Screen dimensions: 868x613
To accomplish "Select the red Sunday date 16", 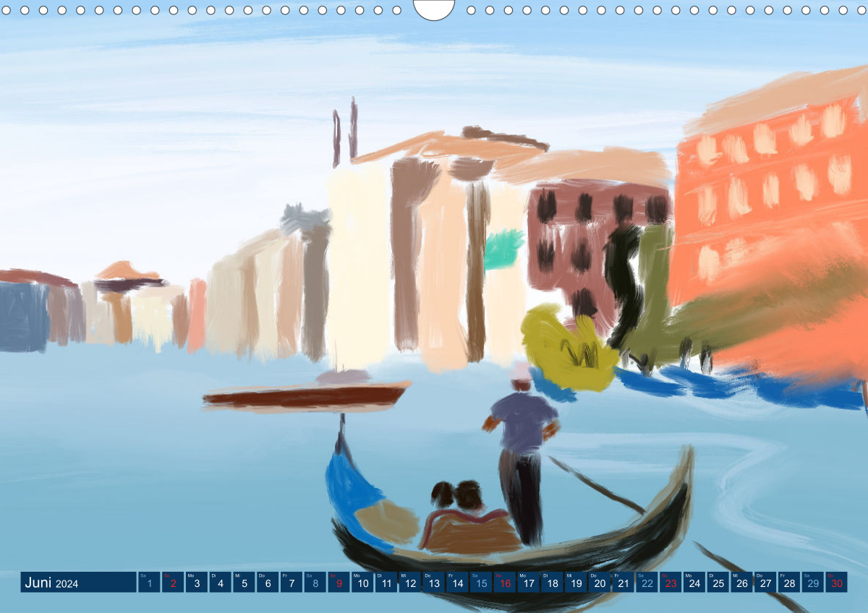I will tap(504, 583).
